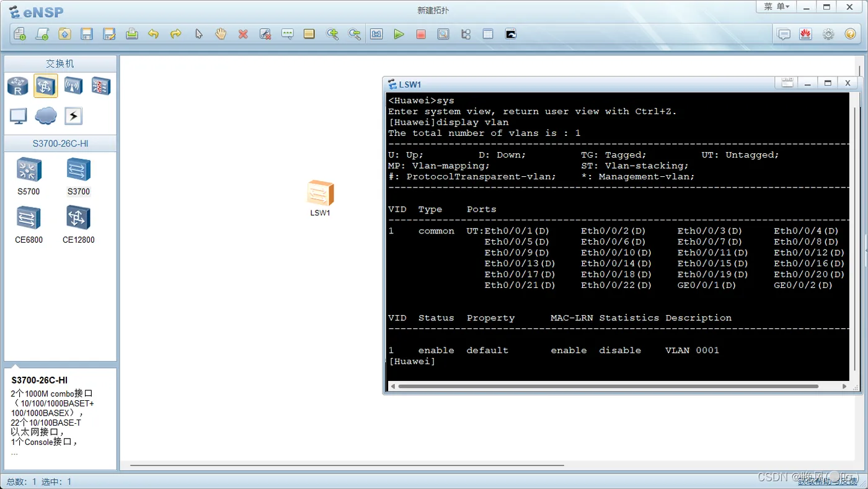This screenshot has width=868, height=489.
Task: Undo the last action
Action: tap(154, 34)
